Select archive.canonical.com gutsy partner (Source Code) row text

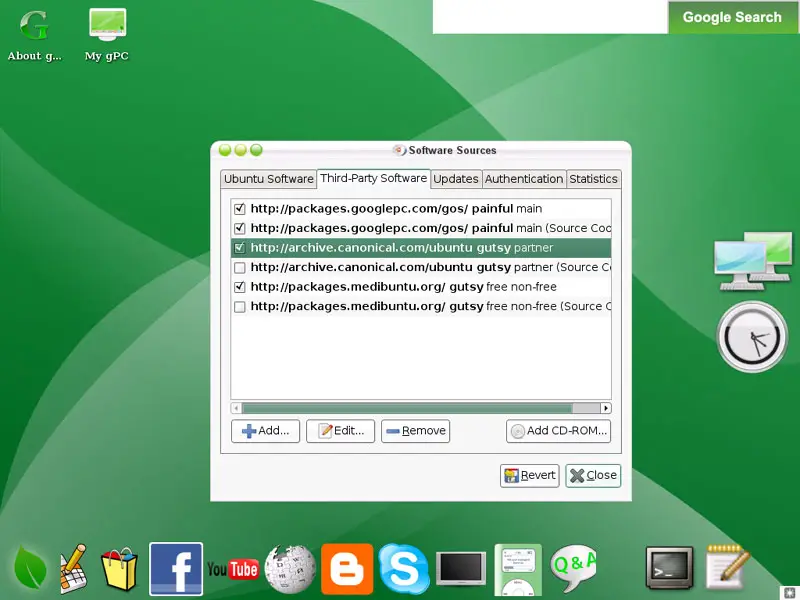tap(431, 267)
